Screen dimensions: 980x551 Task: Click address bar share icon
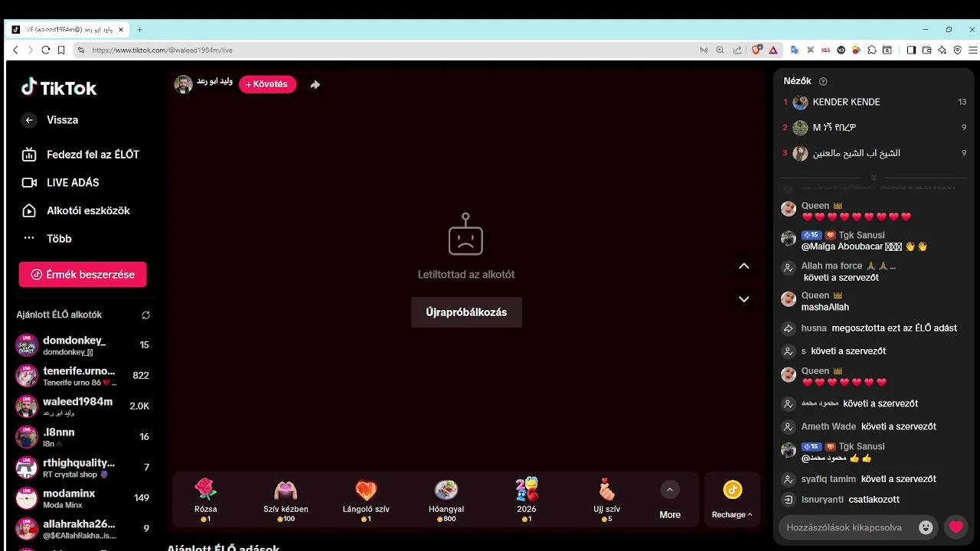pos(737,50)
